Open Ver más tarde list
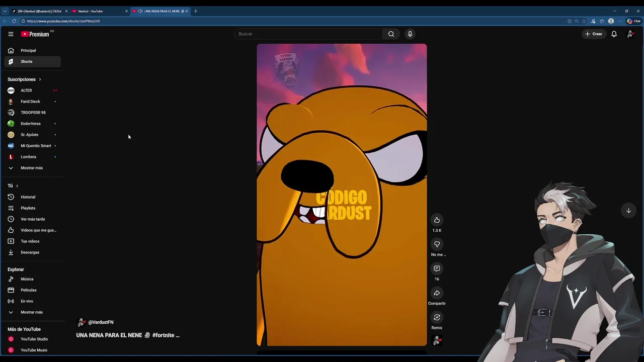Screen dimensions: 644x362 click(33, 219)
